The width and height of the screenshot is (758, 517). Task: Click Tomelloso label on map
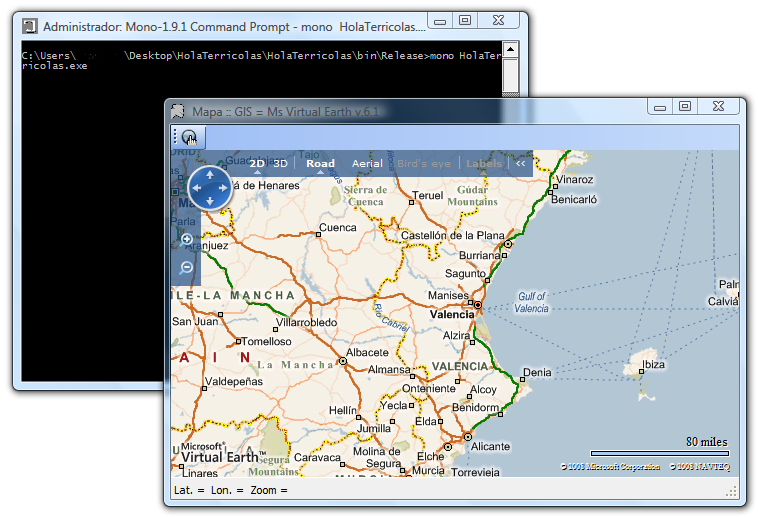(266, 341)
